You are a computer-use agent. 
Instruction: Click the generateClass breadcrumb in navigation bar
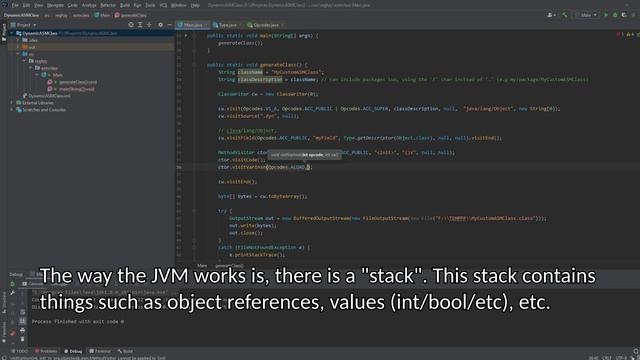131,15
